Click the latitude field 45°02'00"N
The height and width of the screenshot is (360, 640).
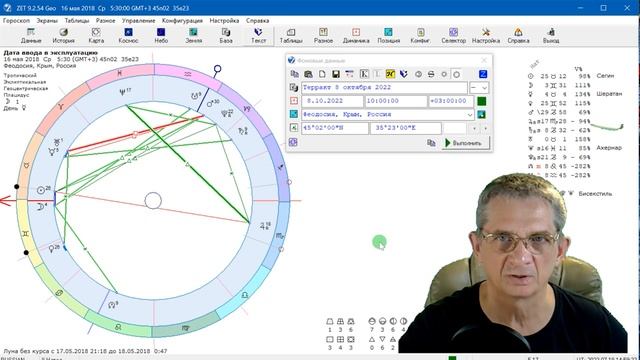click(335, 128)
